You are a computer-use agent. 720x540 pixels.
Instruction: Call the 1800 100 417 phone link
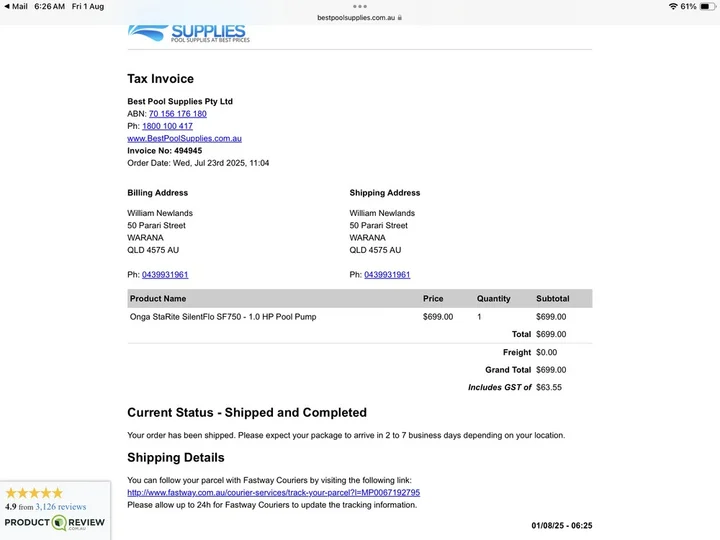point(167,126)
